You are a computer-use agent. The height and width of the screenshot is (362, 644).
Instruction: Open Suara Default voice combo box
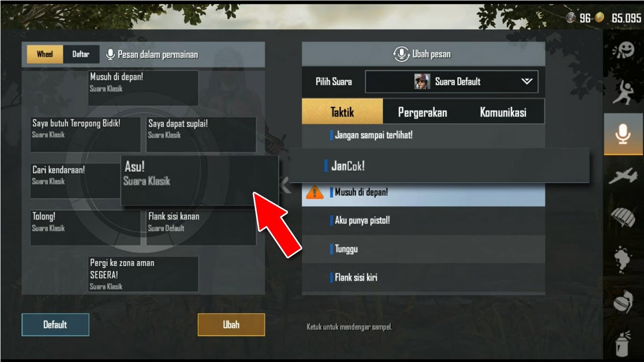click(451, 81)
